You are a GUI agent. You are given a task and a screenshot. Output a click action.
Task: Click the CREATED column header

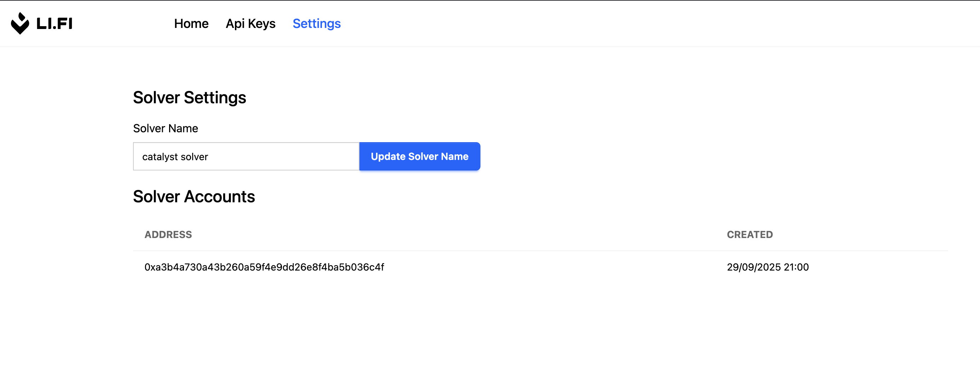(749, 235)
